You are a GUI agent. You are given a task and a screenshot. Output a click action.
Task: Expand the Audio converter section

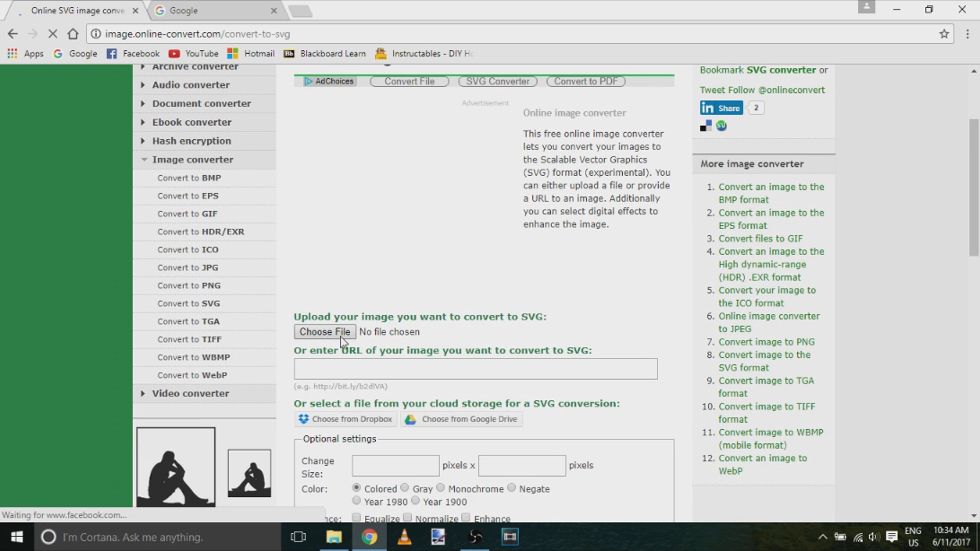(x=190, y=85)
